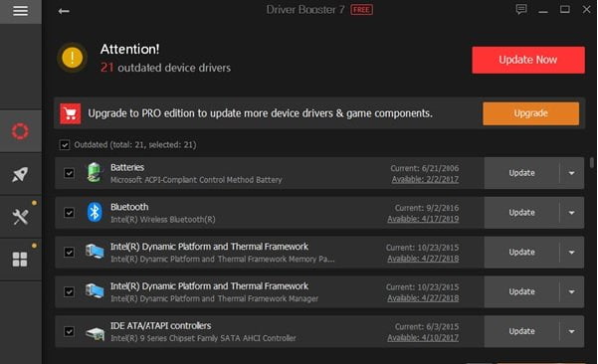
Task: Open Bluetooth Available 4/17/2019 link
Action: 423,219
